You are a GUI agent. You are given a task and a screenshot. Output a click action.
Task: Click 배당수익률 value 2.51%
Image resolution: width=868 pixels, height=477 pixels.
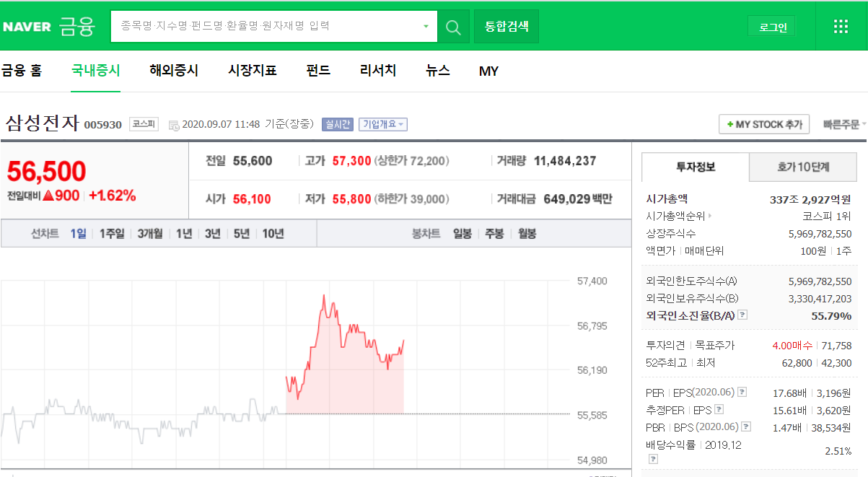[x=838, y=451]
